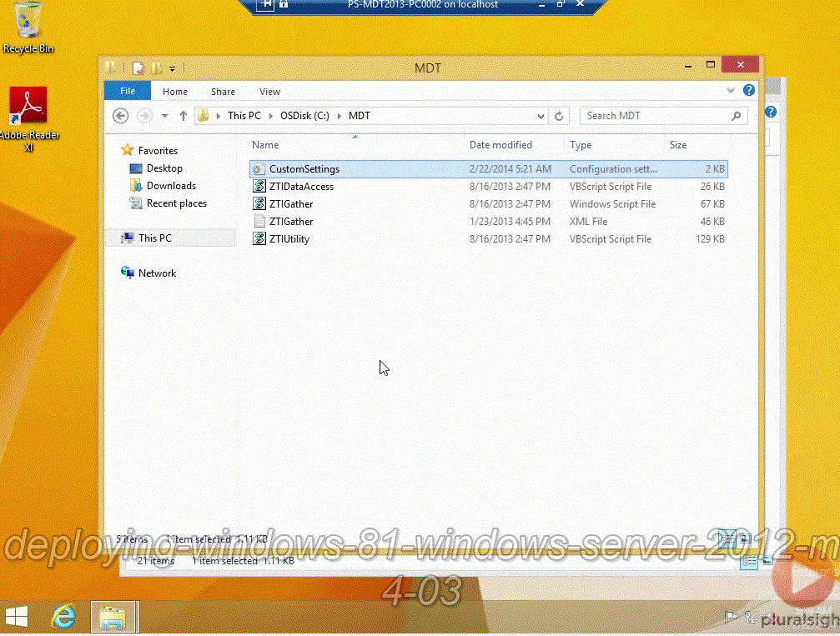This screenshot has width=840, height=636.
Task: Click the 129 KB size cell
Action: click(x=710, y=239)
